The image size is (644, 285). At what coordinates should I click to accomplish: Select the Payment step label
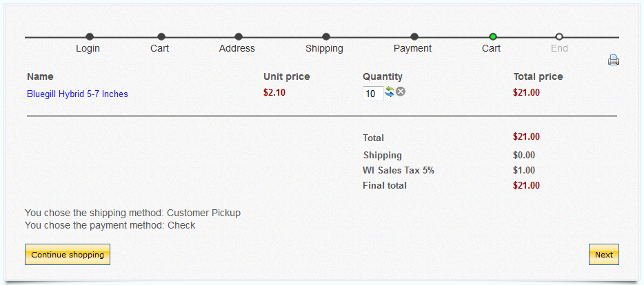413,48
